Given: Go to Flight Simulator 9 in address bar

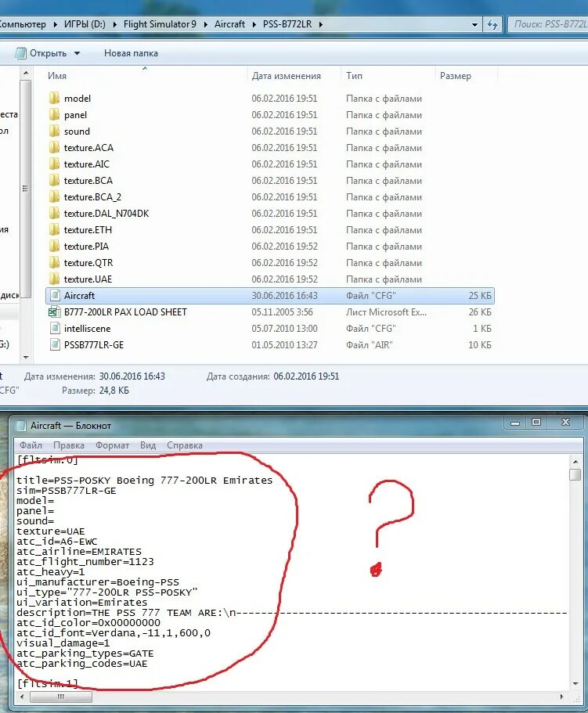Looking at the screenshot, I should tap(160, 24).
